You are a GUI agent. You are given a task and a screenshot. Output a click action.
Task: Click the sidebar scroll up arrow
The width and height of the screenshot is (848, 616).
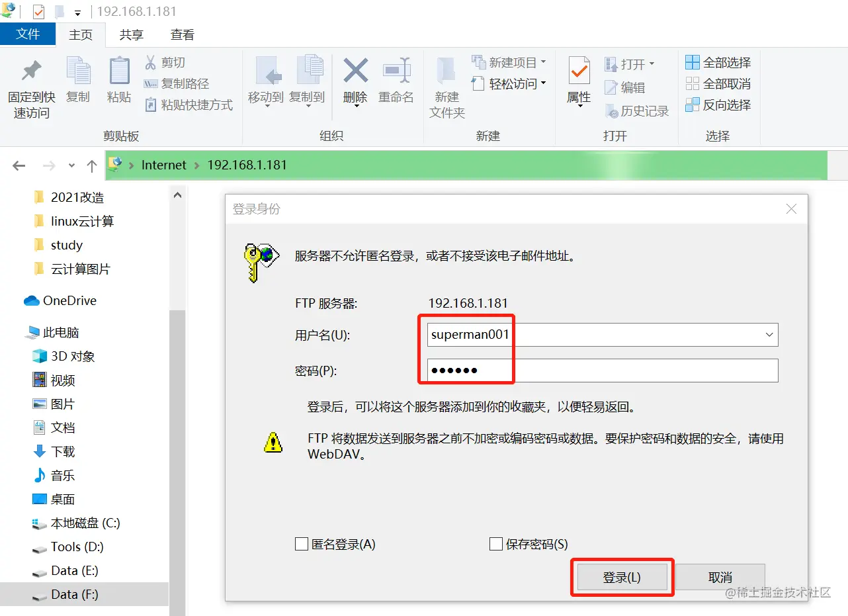pos(177,195)
